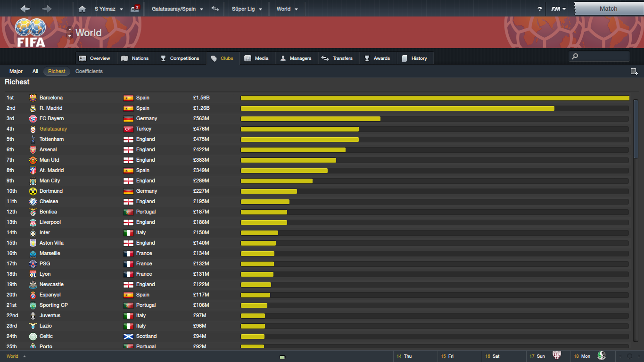Select the Richest filter
Screen dimensions: 644x362
(57, 72)
